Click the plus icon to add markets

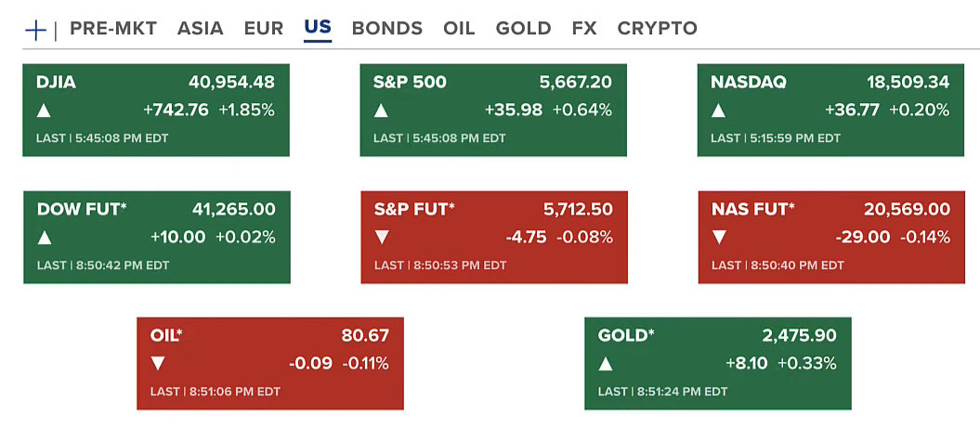pos(35,30)
